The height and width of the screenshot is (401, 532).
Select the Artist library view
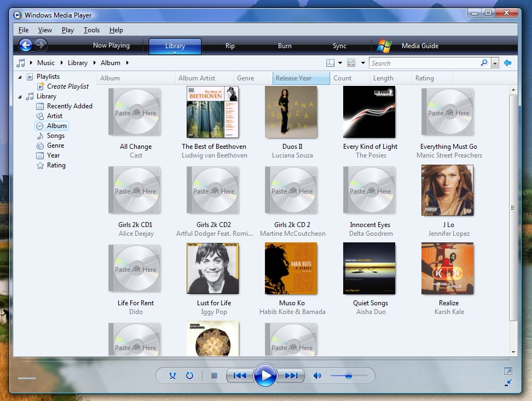coord(55,116)
